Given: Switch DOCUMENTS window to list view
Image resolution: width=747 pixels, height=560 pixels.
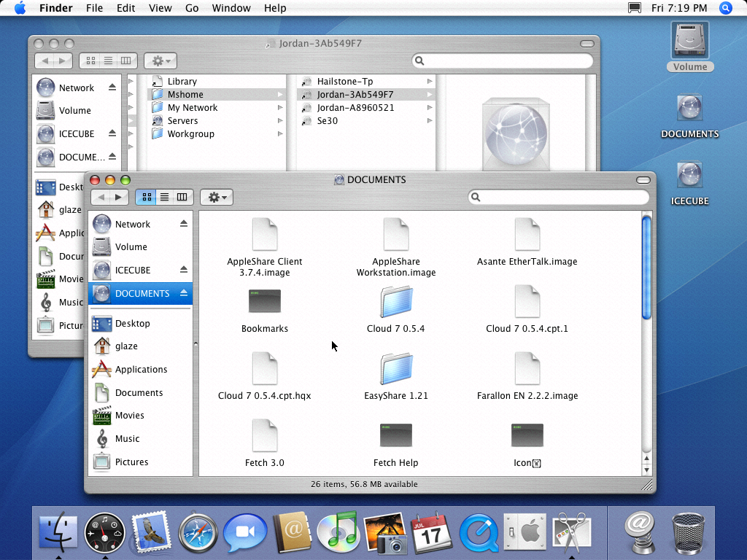Looking at the screenshot, I should tap(164, 197).
